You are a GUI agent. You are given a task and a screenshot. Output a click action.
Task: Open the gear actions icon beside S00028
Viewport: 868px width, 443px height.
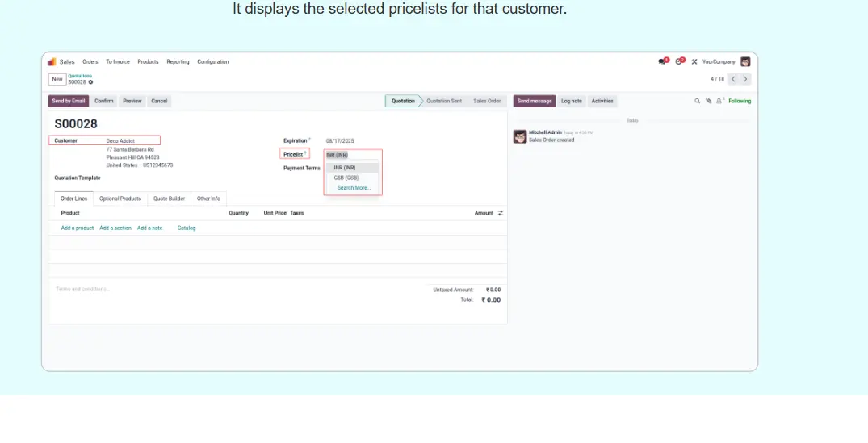90,82
